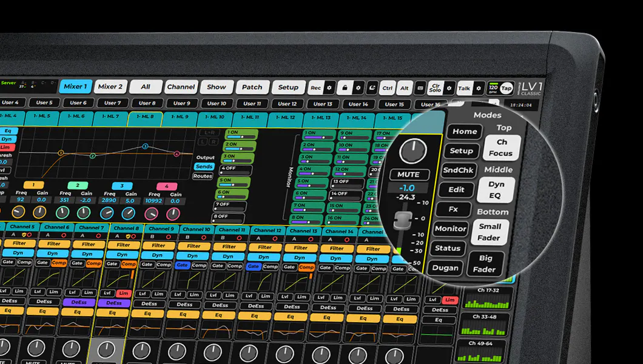Image resolution: width=643 pixels, height=364 pixels.
Task: Click the fader handle in the magnified view
Action: coord(402,221)
